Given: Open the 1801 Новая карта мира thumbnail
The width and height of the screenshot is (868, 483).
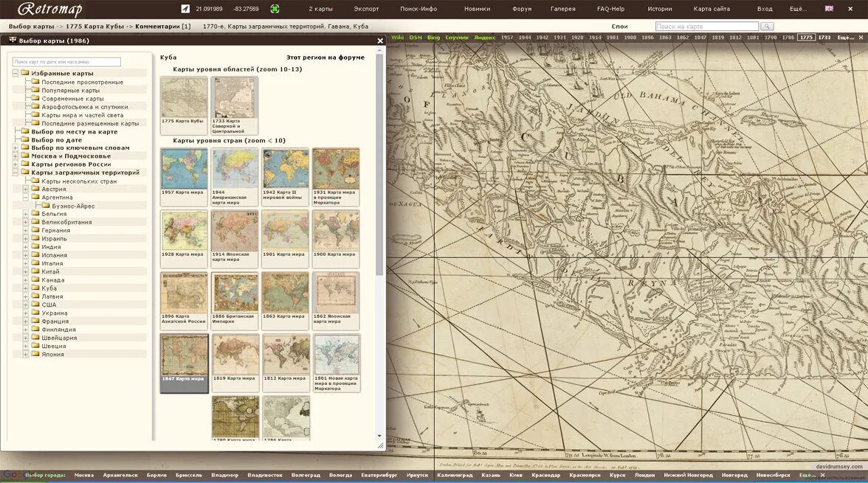Looking at the screenshot, I should pyautogui.click(x=336, y=362).
